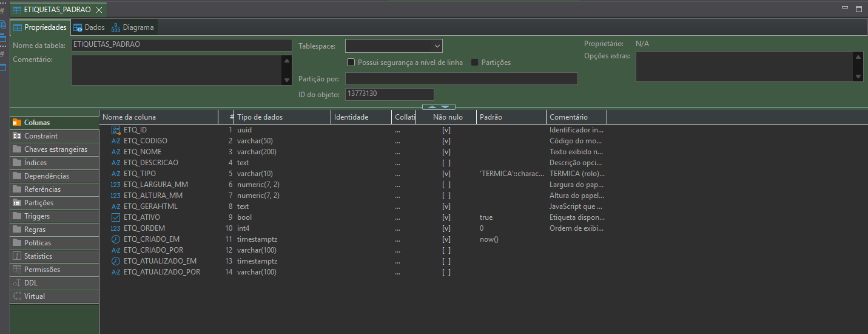Open the Partições side section

coord(55,203)
